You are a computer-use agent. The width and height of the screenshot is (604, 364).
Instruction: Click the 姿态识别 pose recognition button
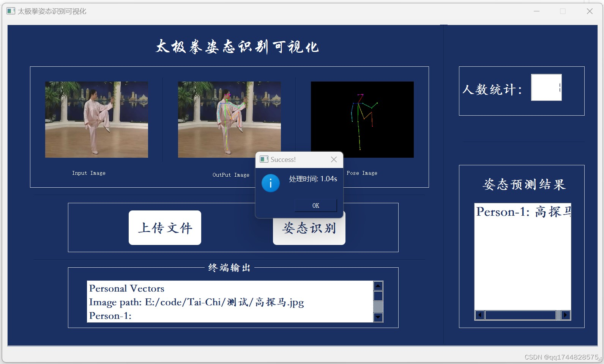tap(309, 231)
